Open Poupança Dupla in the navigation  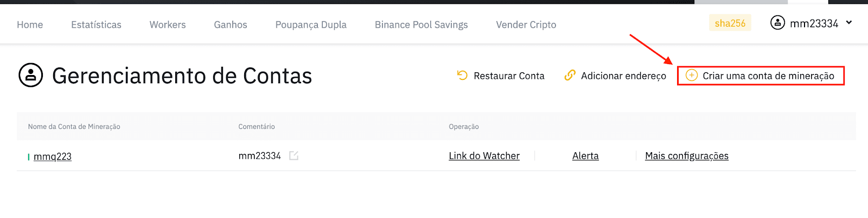[x=311, y=24]
